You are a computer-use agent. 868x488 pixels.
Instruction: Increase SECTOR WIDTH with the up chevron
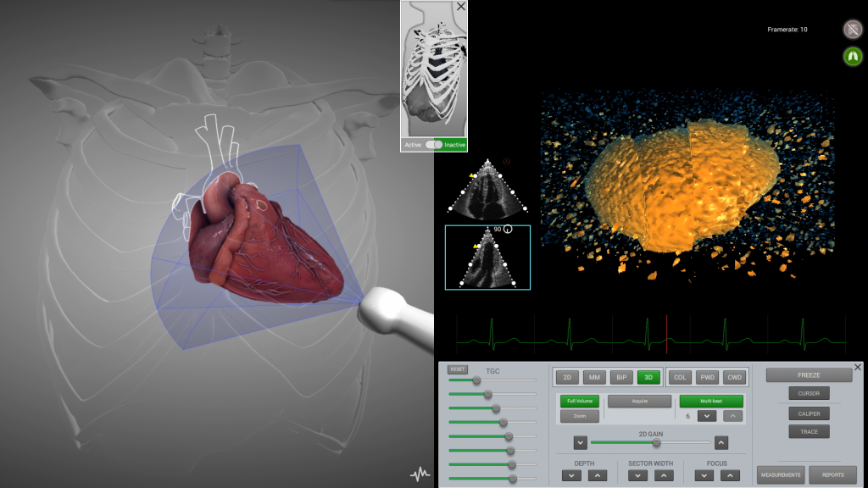(664, 475)
